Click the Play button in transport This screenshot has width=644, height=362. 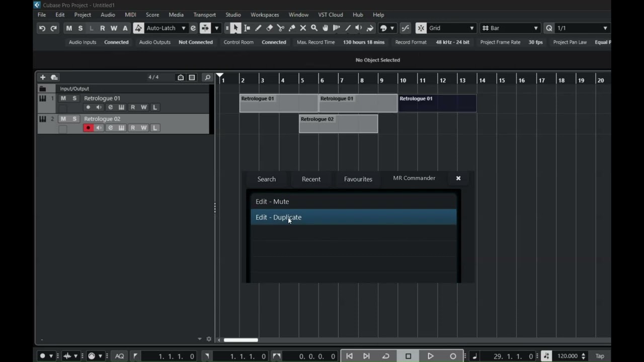tap(431, 356)
